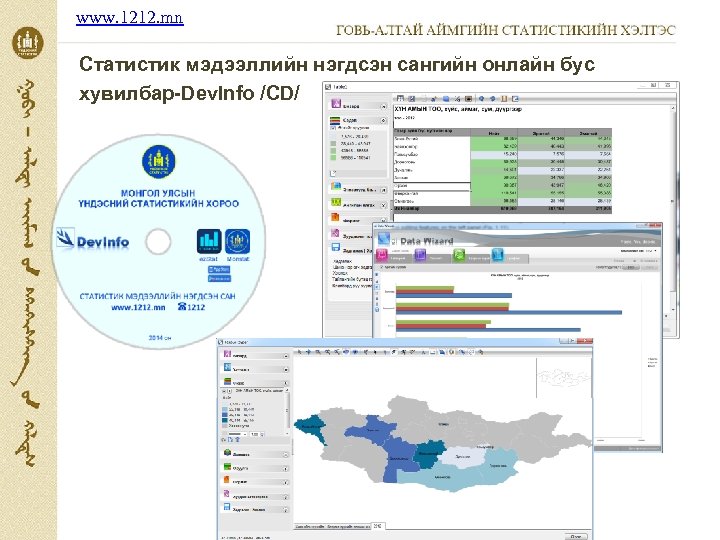720x540 pixels.
Task: Toggle the checkbox below Data Wizard tabs
Action: click(x=380, y=267)
